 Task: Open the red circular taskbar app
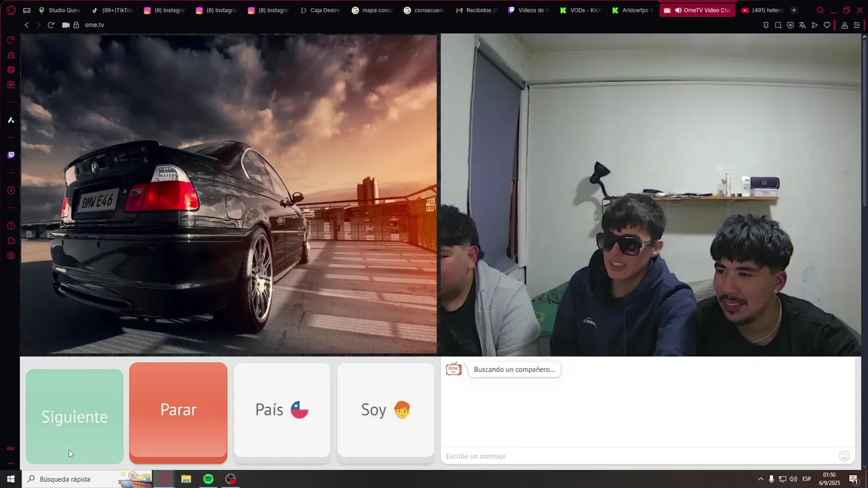(x=231, y=479)
